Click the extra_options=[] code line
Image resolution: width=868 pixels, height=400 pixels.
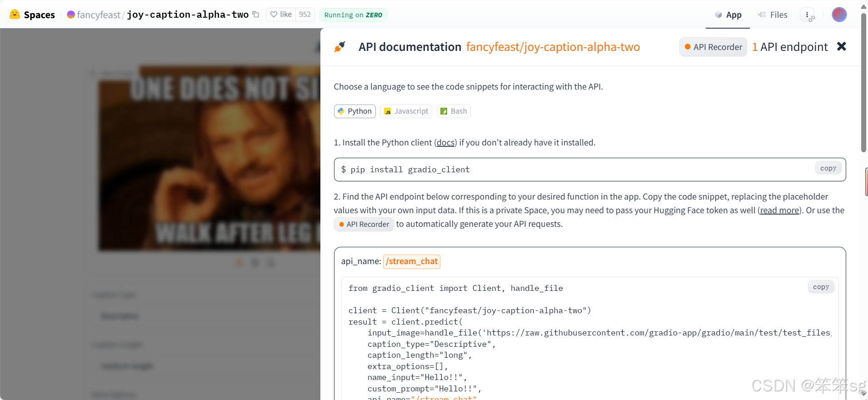point(408,366)
